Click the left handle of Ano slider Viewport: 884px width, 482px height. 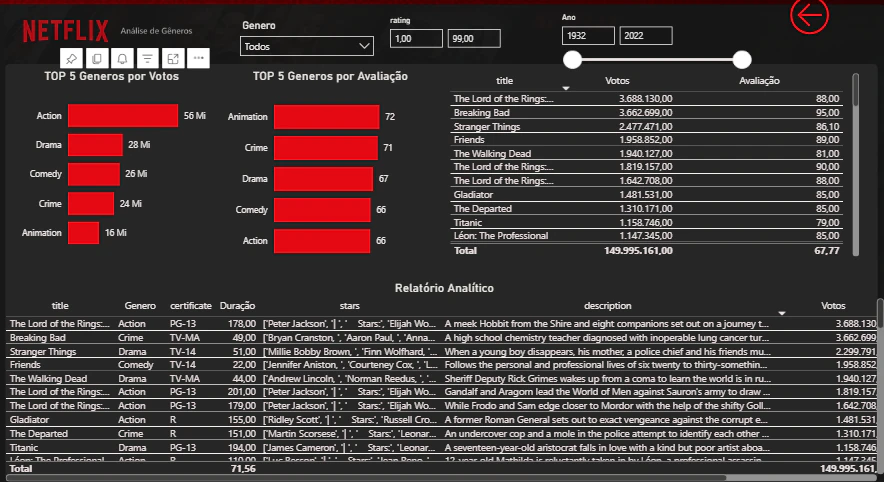572,60
